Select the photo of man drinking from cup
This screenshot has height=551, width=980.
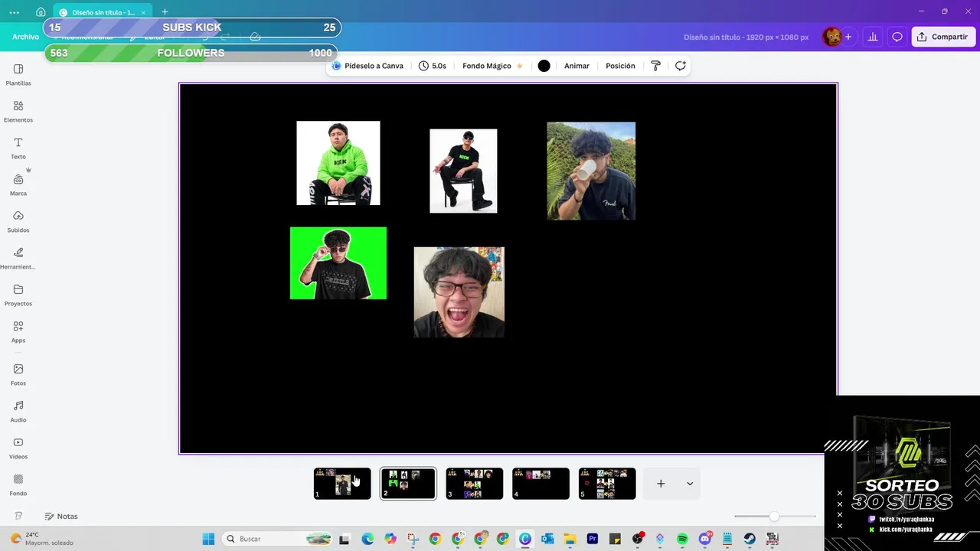tap(591, 171)
